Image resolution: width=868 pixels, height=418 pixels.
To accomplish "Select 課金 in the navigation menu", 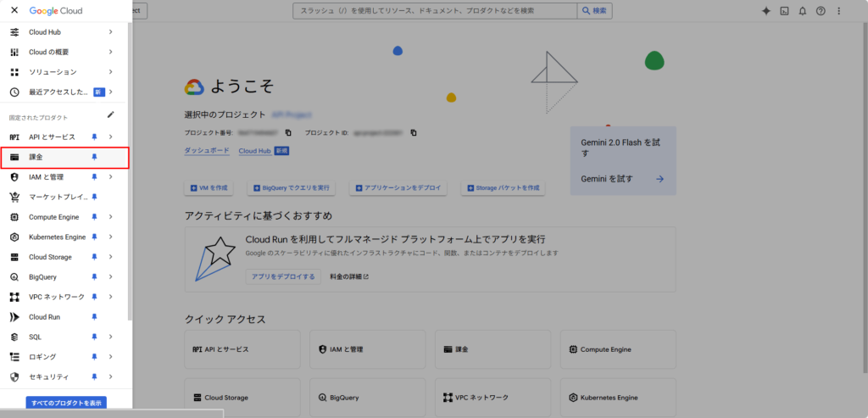I will pyautogui.click(x=64, y=157).
